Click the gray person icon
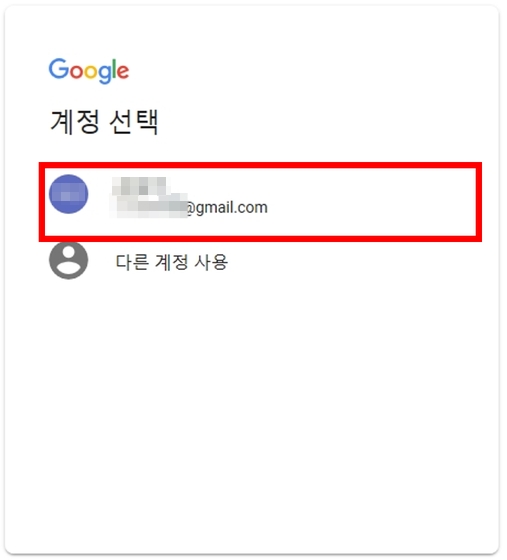The image size is (507, 560). tap(69, 260)
